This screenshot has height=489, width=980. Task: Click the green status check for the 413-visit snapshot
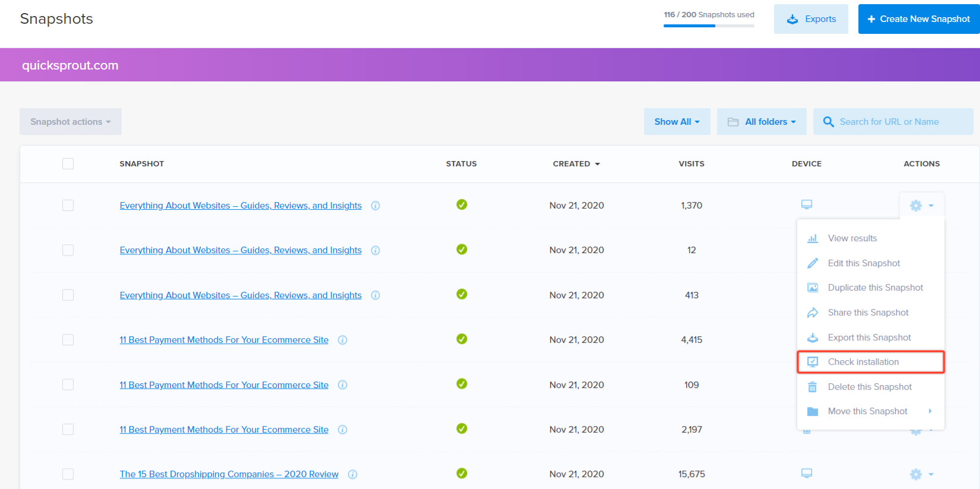pos(462,294)
